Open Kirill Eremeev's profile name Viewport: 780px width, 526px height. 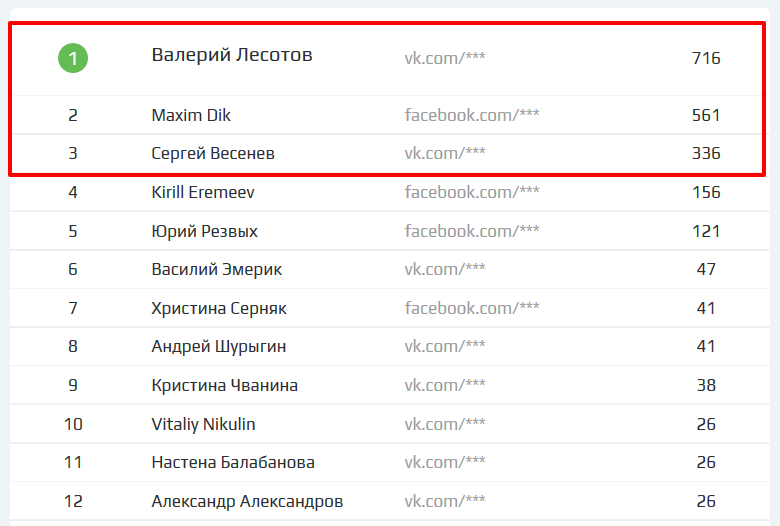coord(203,192)
